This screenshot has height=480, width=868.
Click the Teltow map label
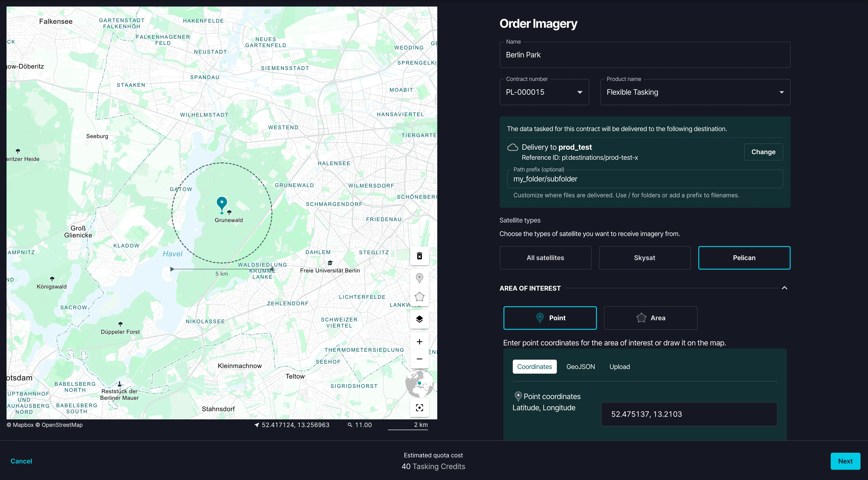point(295,376)
